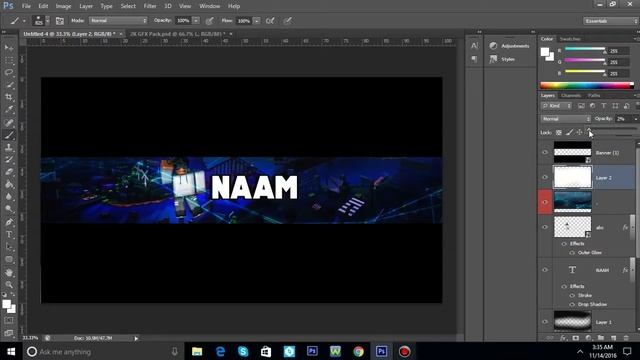Viewport: 640px width, 360px height.
Task: Select the Pen tool
Action: (x=9, y=222)
